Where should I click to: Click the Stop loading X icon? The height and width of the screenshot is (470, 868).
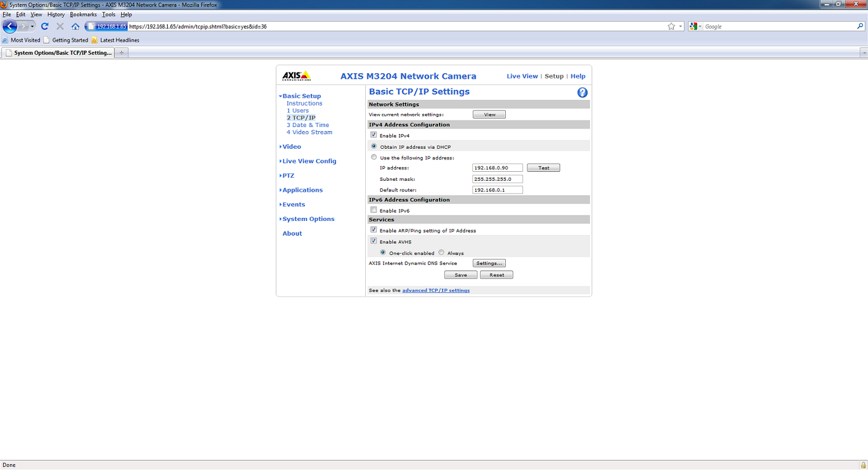tap(60, 27)
